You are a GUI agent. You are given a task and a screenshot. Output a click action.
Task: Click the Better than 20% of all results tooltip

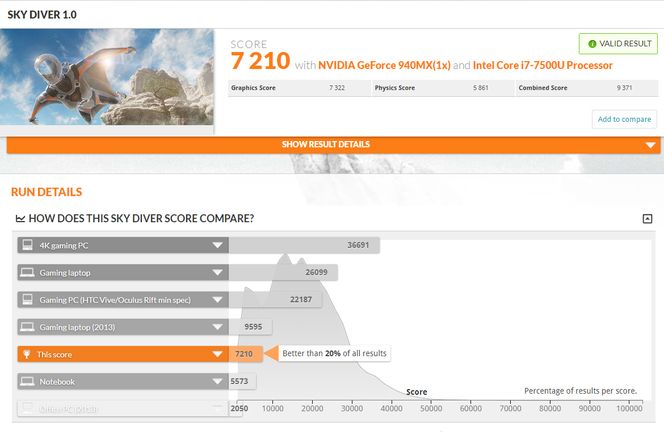click(334, 353)
